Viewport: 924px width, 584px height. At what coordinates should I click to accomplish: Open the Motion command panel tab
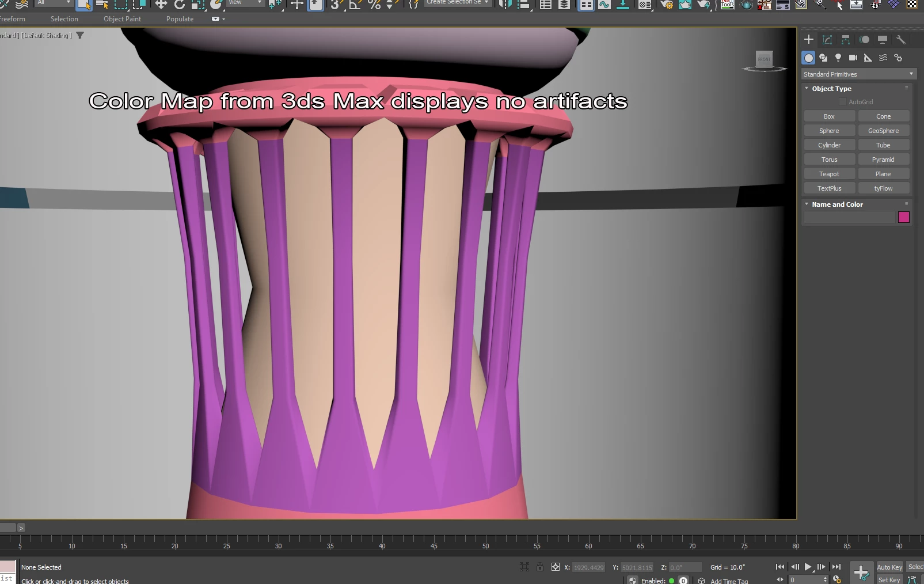tap(864, 39)
